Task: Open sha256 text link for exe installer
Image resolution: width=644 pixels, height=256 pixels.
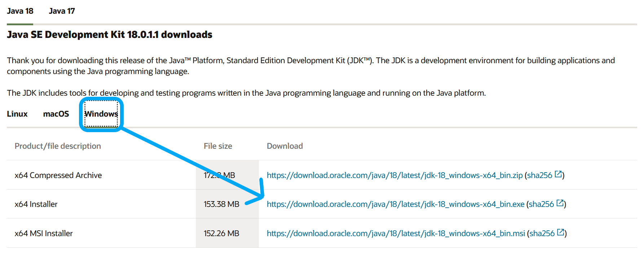Action: tap(541, 204)
